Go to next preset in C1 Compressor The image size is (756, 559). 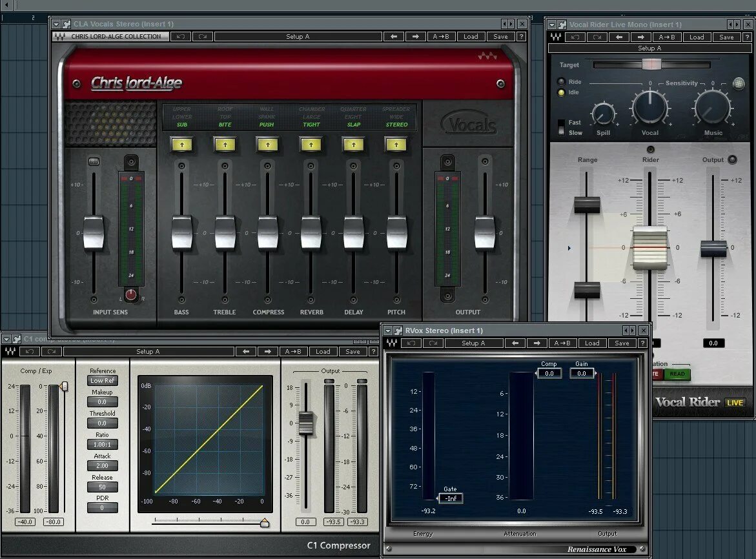coord(267,352)
